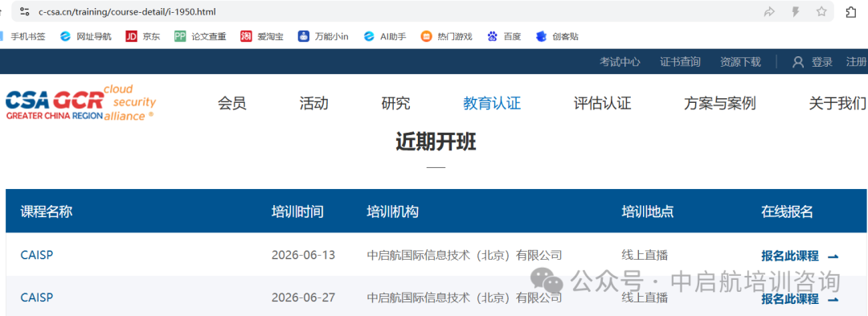868x316 pixels.
Task: Open 证书查询 in the top bar
Action: point(681,62)
